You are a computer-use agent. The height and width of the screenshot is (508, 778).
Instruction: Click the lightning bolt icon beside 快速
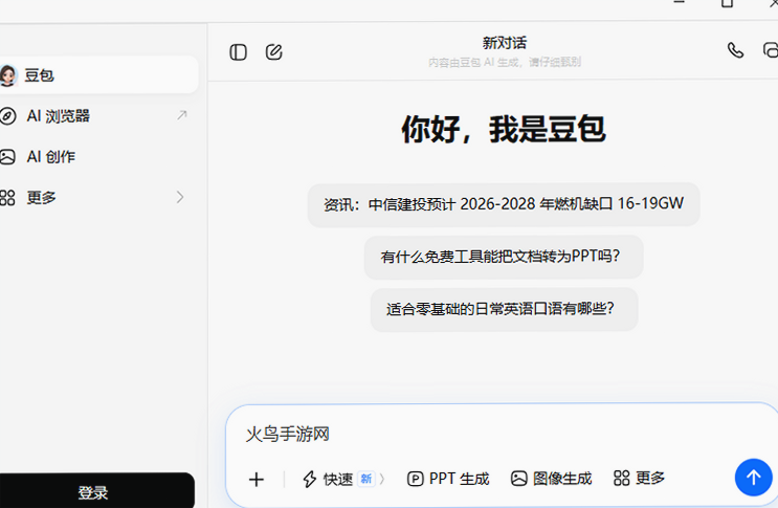[x=310, y=479]
